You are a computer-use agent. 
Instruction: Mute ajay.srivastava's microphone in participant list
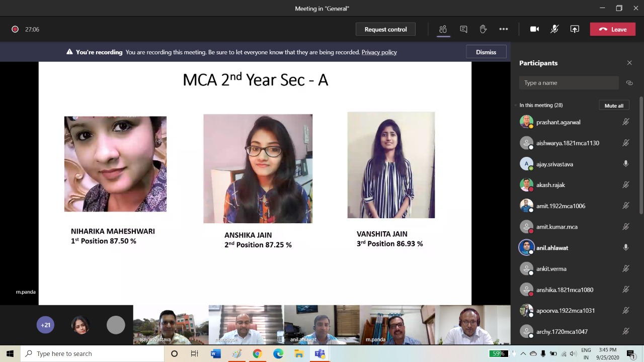pos(626,164)
